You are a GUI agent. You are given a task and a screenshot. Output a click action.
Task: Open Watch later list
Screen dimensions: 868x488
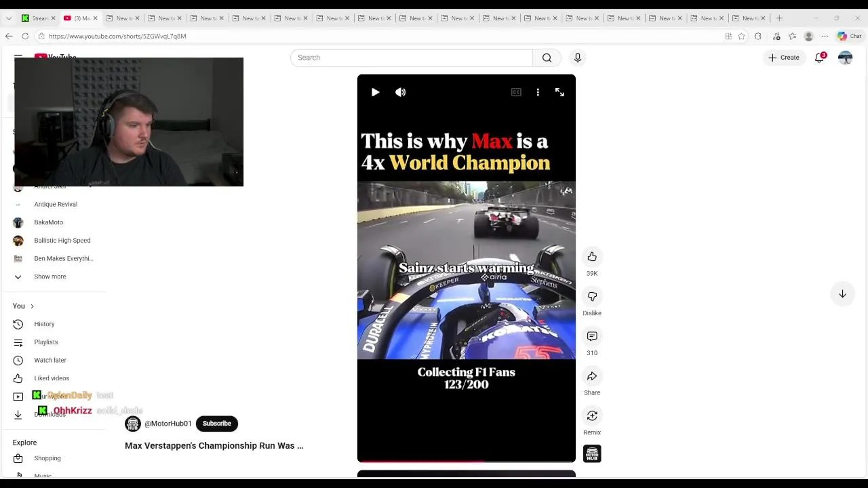point(50,360)
